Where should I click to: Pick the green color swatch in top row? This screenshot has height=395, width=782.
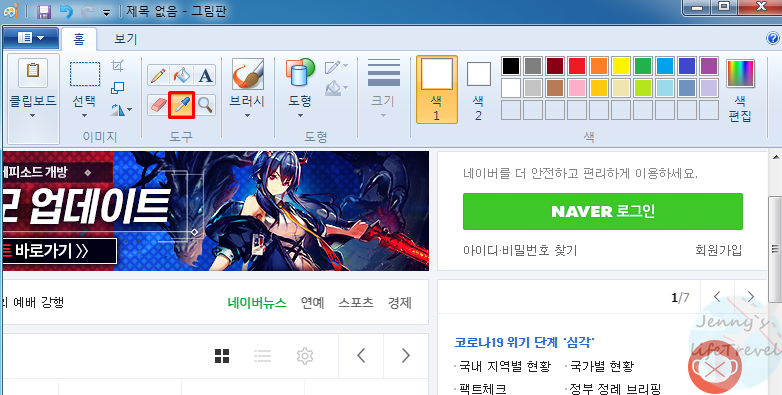[643, 66]
